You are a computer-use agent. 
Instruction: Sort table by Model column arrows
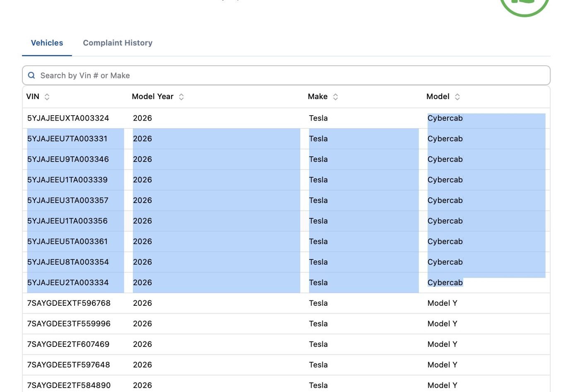click(x=457, y=97)
